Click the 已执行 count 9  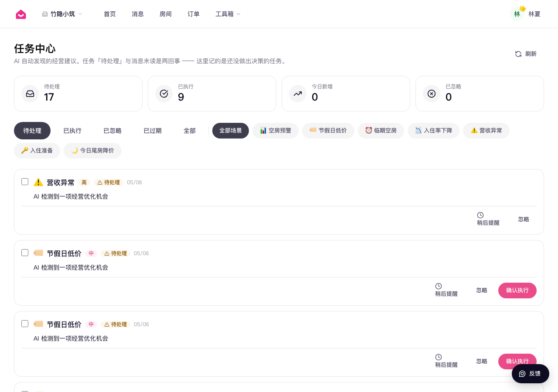click(181, 97)
